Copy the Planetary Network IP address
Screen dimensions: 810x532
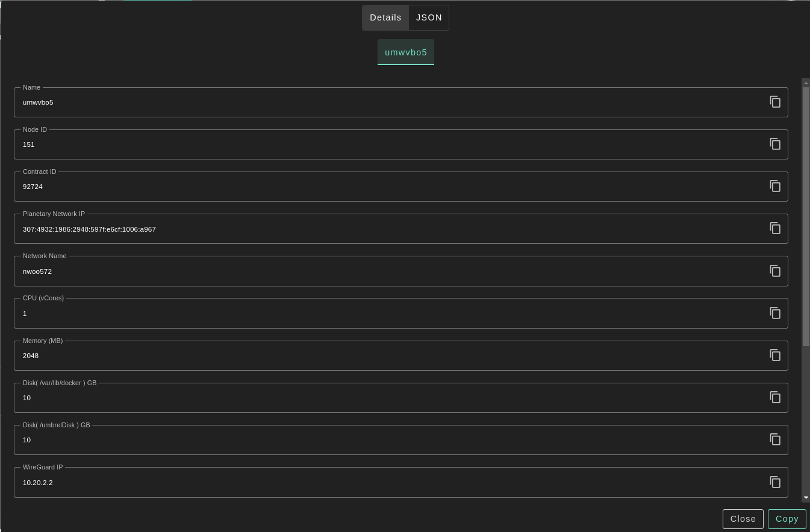(x=775, y=228)
